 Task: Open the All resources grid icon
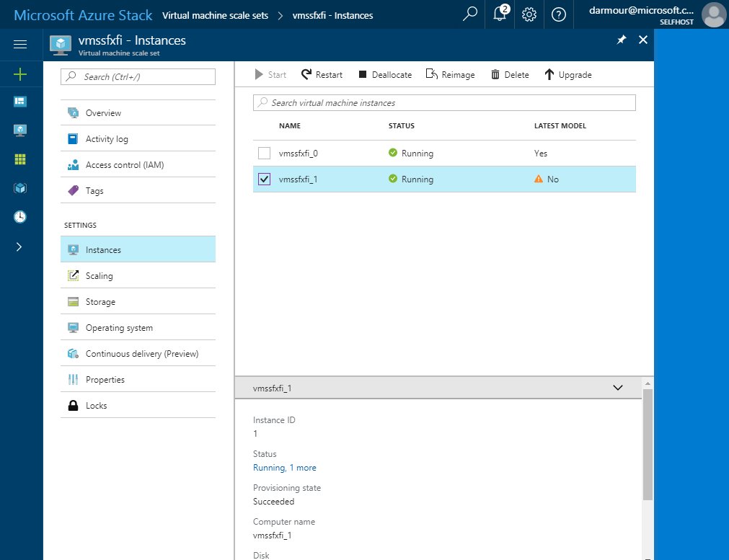pyautogui.click(x=20, y=159)
